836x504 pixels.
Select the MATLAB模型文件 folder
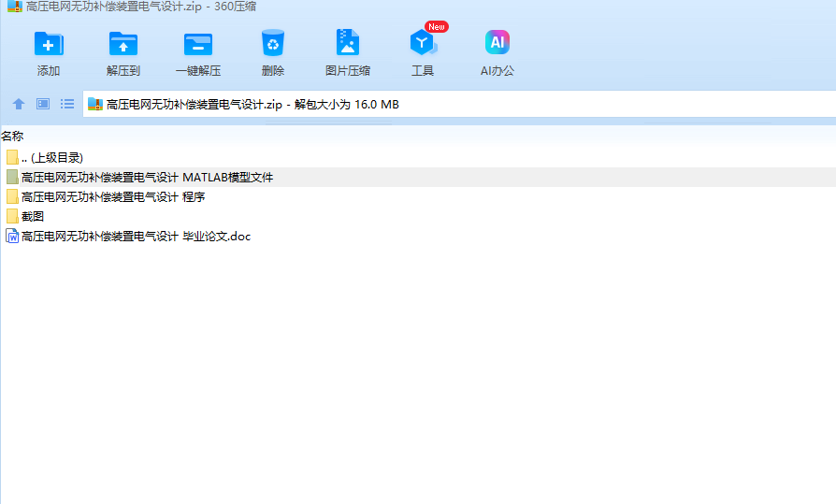tap(418, 177)
